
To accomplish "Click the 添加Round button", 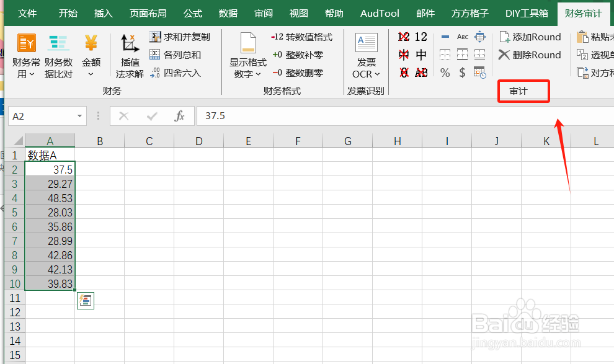I will point(530,37).
